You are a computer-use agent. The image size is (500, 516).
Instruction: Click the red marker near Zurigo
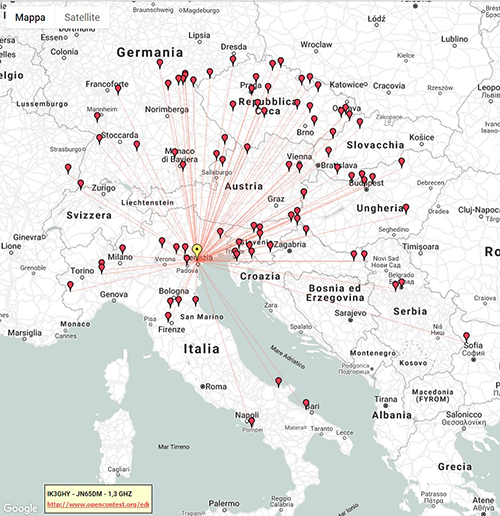tap(81, 184)
